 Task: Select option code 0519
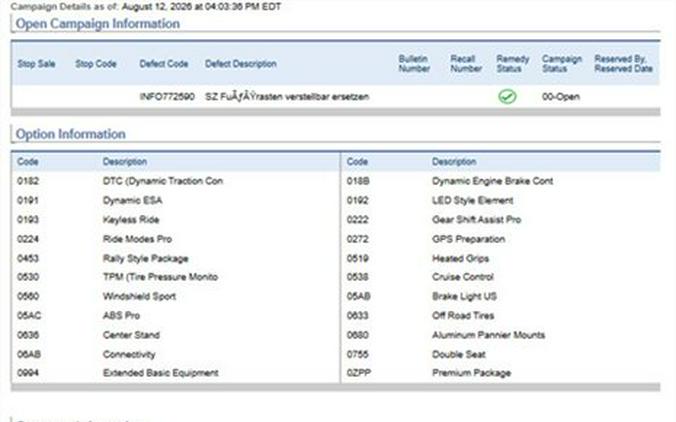point(358,259)
